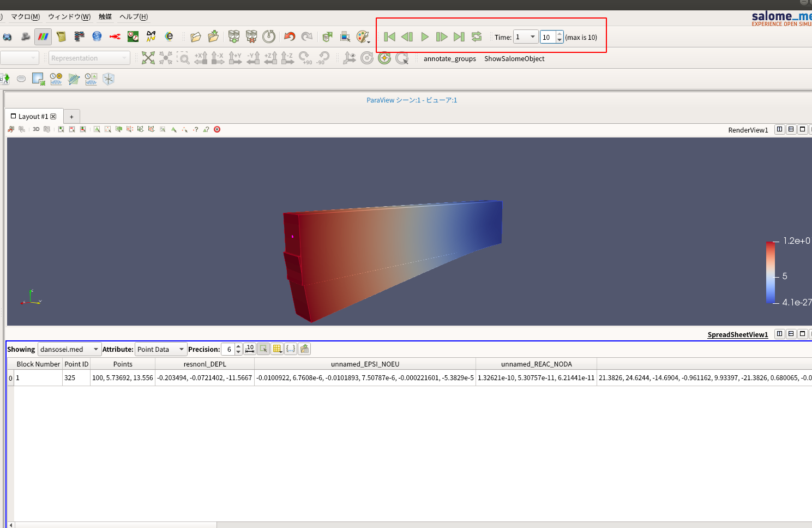
Task: Open the ウィンドウ(W) menu
Action: click(69, 16)
